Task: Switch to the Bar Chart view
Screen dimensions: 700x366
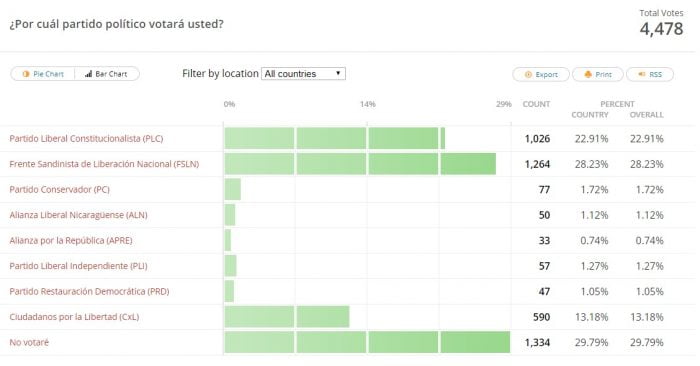Action: pyautogui.click(x=107, y=74)
